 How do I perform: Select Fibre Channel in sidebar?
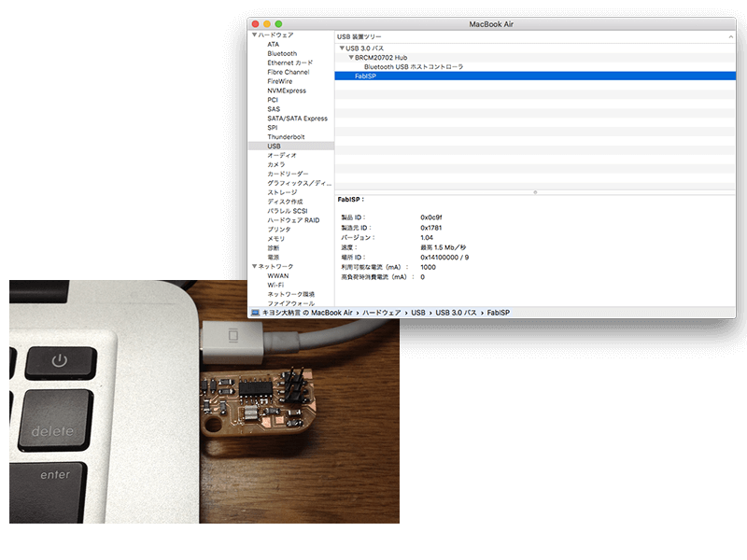(x=289, y=72)
